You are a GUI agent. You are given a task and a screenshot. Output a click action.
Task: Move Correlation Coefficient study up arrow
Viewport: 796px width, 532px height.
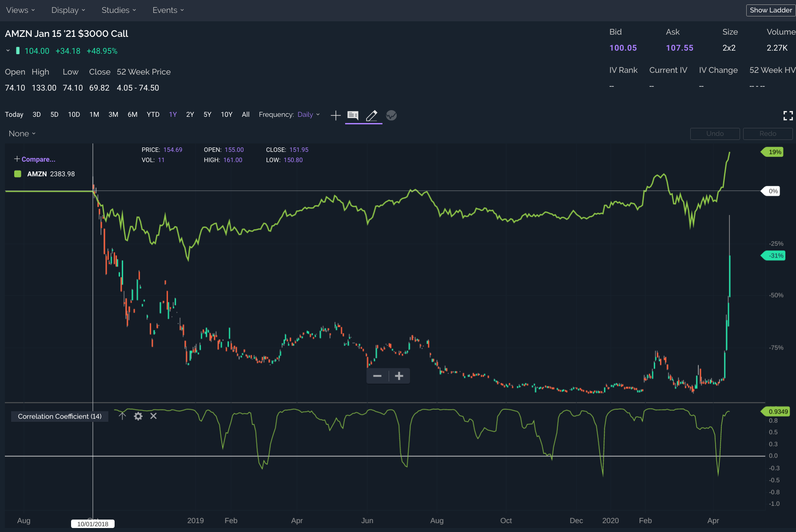pos(122,416)
